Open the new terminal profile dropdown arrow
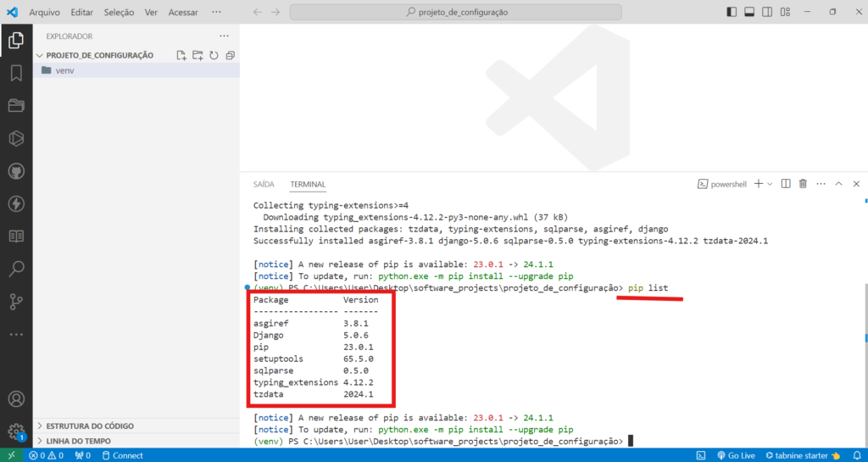This screenshot has width=868, height=462. [x=770, y=184]
